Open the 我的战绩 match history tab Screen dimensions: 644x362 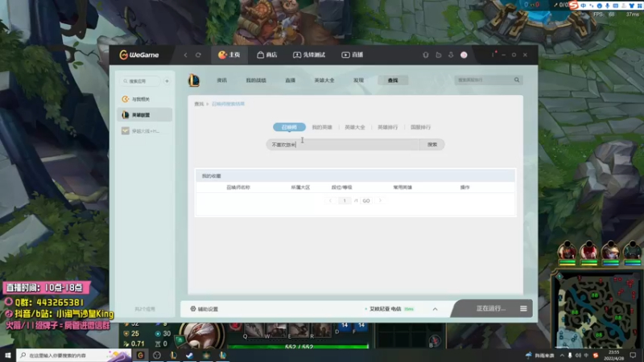(256, 80)
